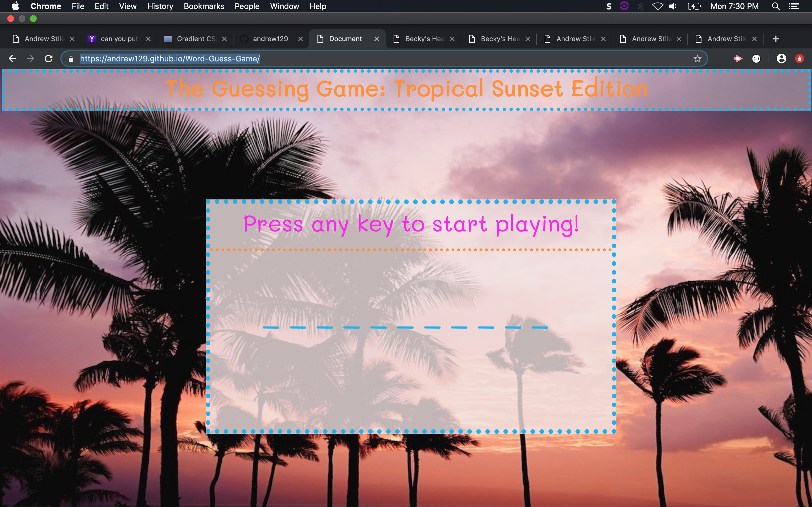The image size is (812, 507).
Task: Open the Notification Center list icon
Action: (x=794, y=6)
